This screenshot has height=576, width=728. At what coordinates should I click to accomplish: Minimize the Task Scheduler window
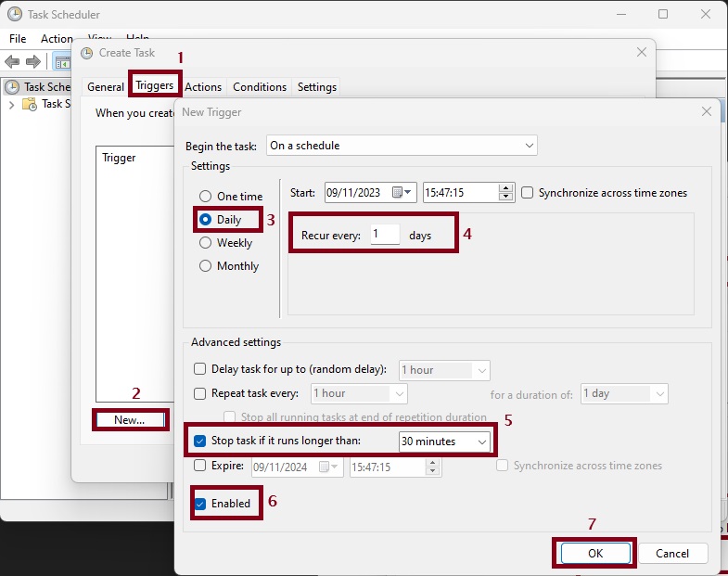coord(620,15)
